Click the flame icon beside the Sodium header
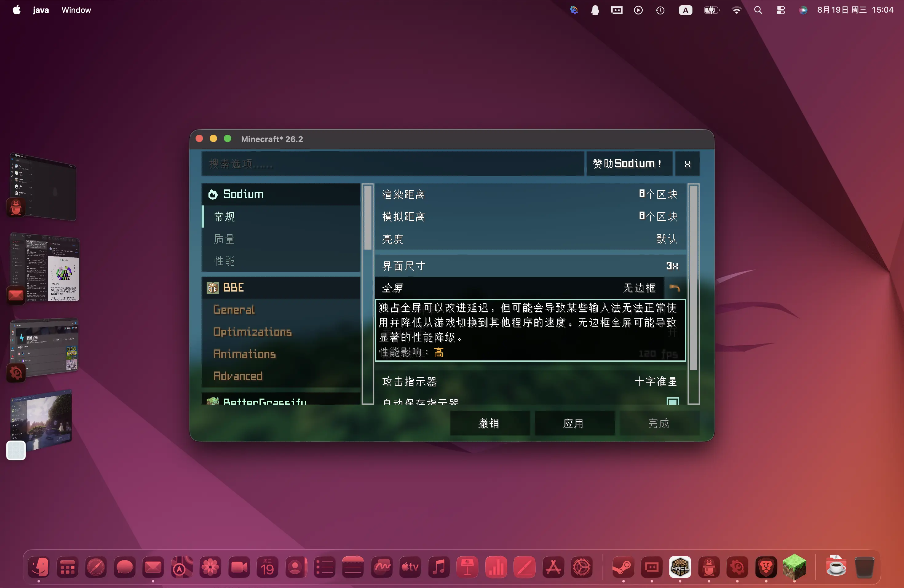904x588 pixels. (213, 194)
